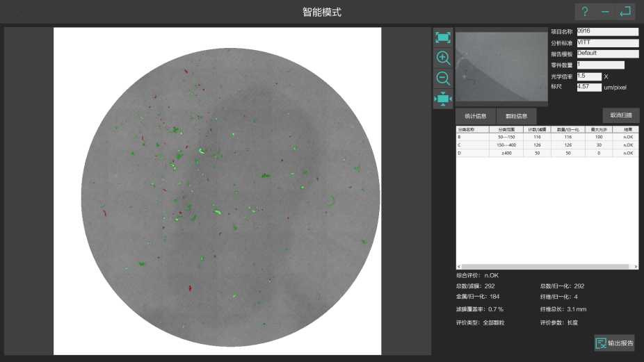Click the fit-to-screen view icon
644x362 pixels.
tap(443, 38)
